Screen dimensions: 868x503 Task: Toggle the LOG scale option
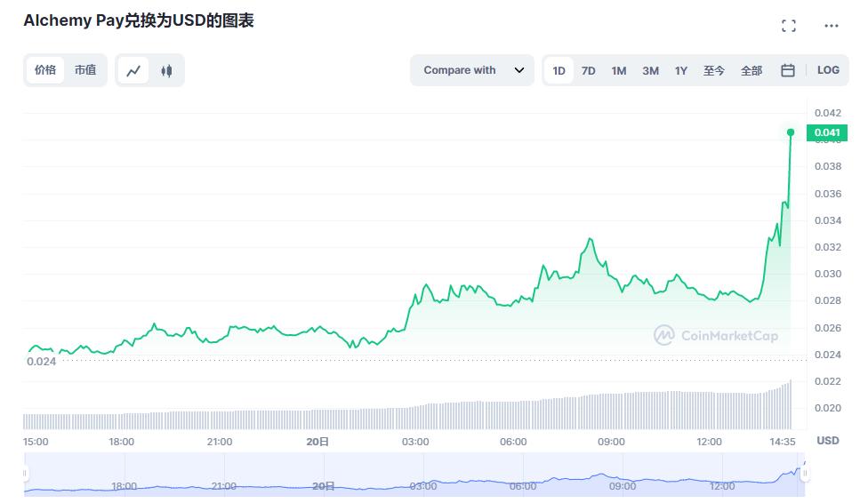click(x=827, y=70)
